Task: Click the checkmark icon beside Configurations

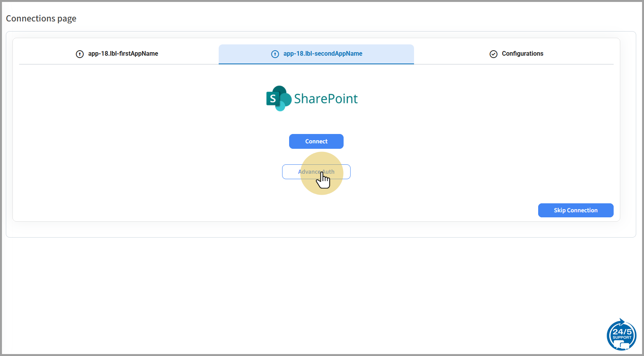Action: coord(493,54)
